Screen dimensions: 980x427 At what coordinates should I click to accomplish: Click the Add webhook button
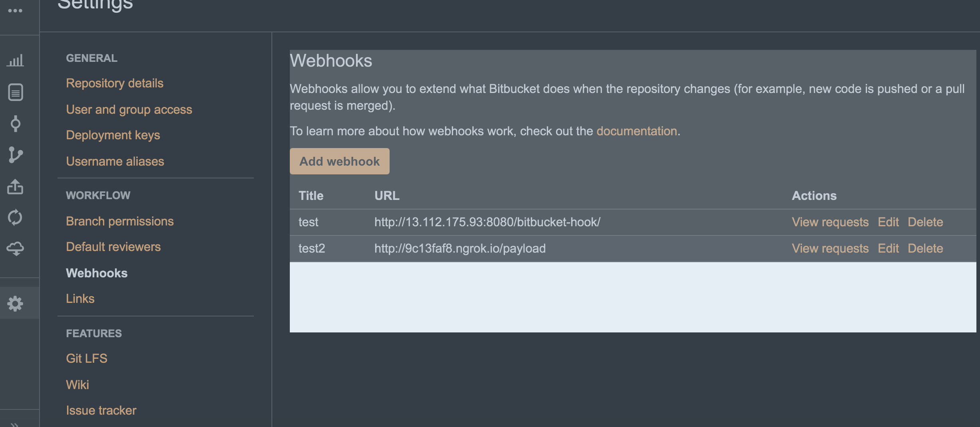pos(340,161)
